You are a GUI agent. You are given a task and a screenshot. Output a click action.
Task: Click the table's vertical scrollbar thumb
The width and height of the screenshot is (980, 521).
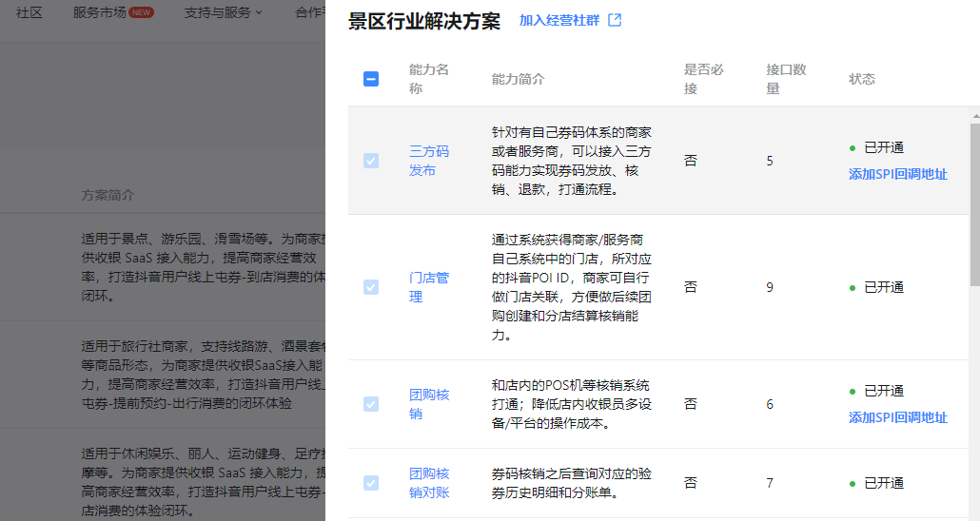(974, 204)
